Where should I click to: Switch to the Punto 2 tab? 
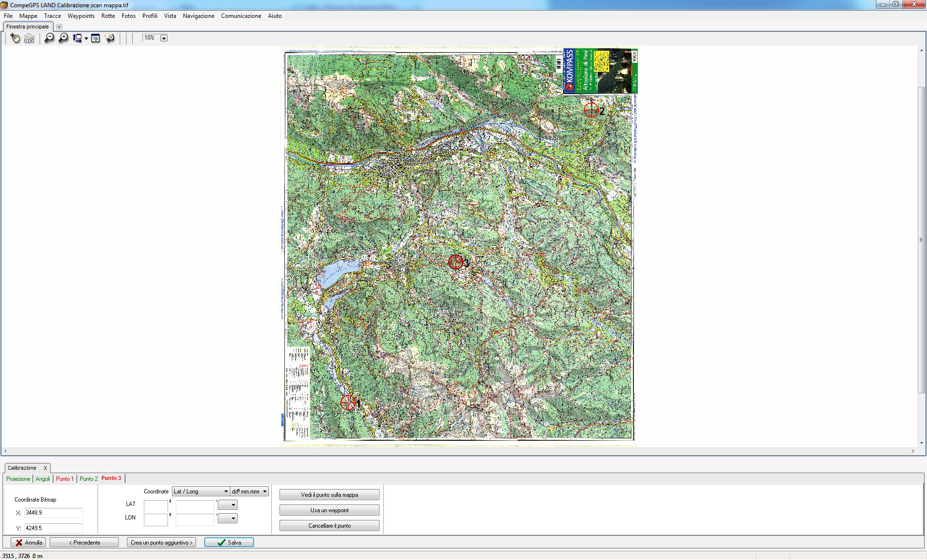88,479
